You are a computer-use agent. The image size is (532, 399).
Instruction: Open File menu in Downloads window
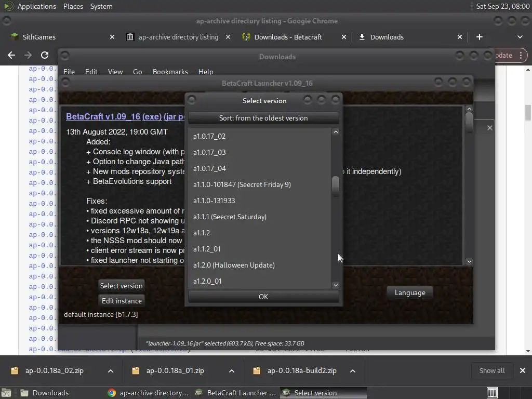(x=69, y=72)
